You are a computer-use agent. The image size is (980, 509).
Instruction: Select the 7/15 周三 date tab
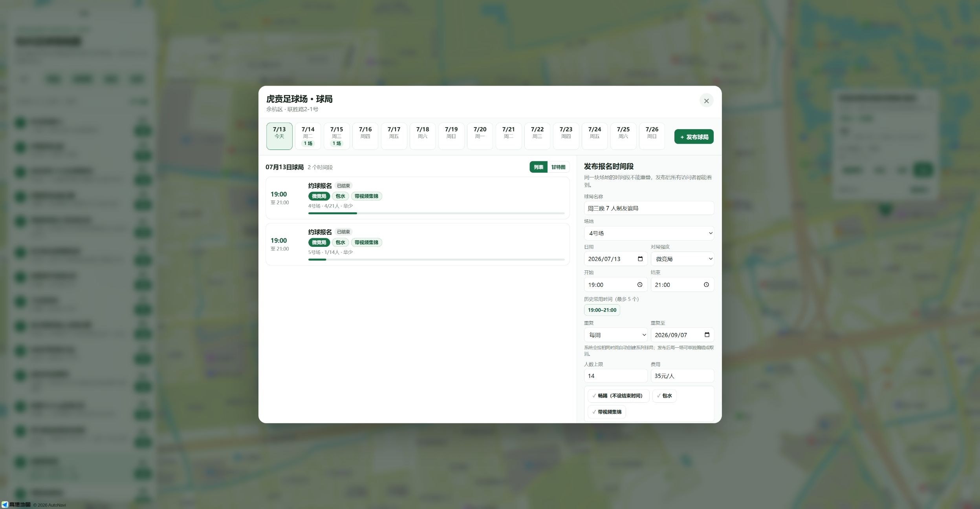(337, 136)
